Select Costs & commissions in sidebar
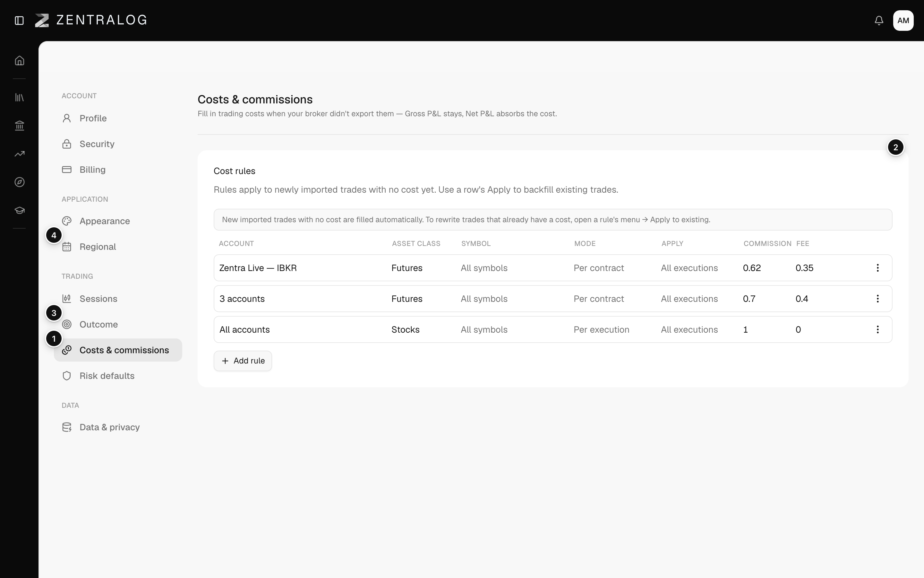This screenshot has width=924, height=578. tap(118, 350)
